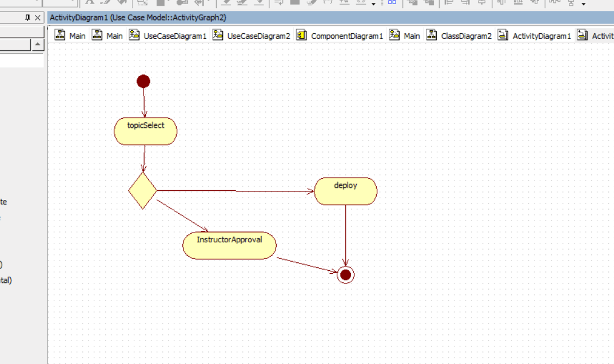Select the InstructorApproval activity node
The image size is (614, 364).
click(229, 245)
